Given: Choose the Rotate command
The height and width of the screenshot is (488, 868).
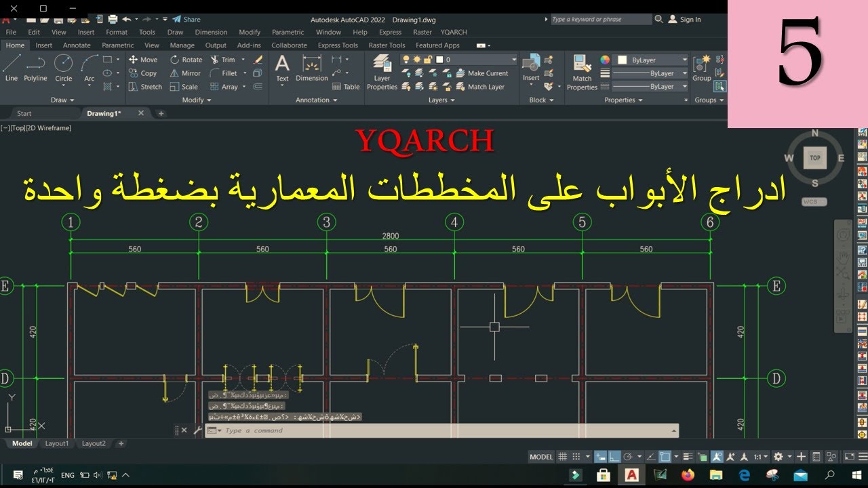Looking at the screenshot, I should [186, 60].
